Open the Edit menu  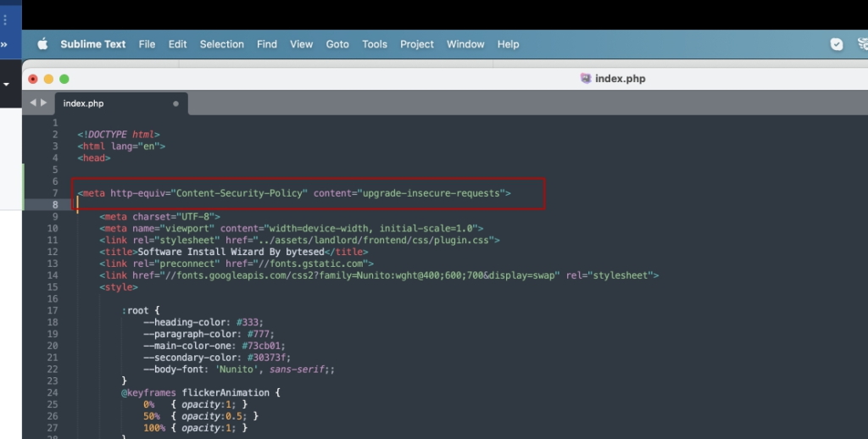(178, 44)
